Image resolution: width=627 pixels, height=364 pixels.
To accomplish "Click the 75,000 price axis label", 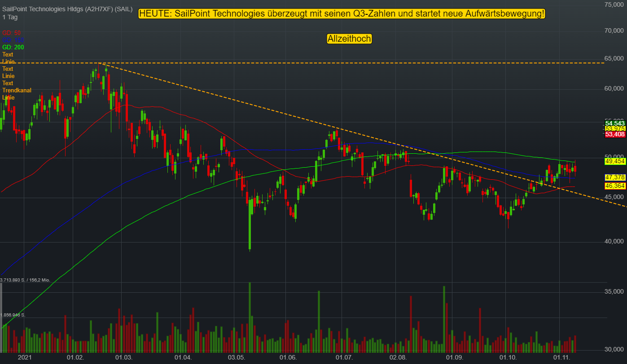I will [x=614, y=4].
